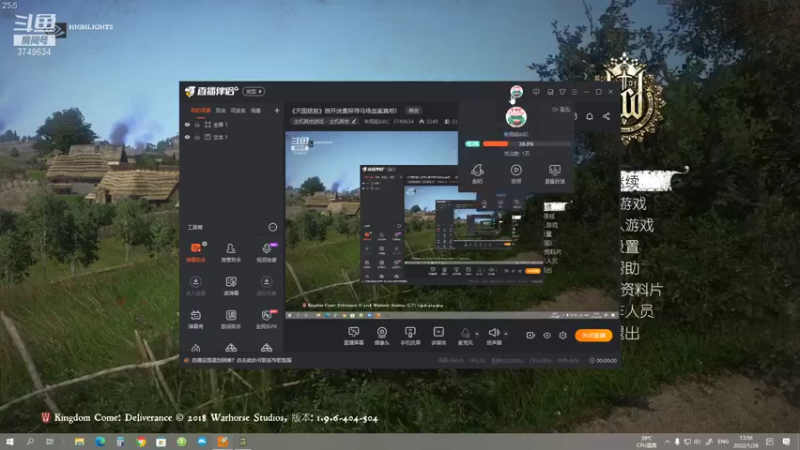Click the message icon in title bar

(x=536, y=92)
